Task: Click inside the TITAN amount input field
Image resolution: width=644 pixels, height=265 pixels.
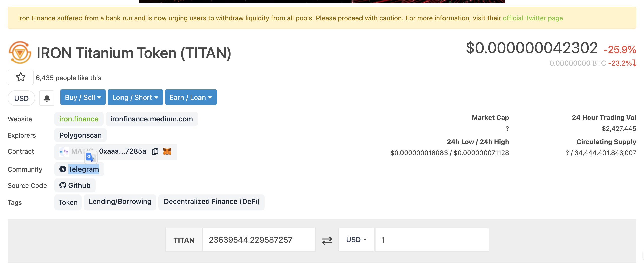Action: pos(259,240)
